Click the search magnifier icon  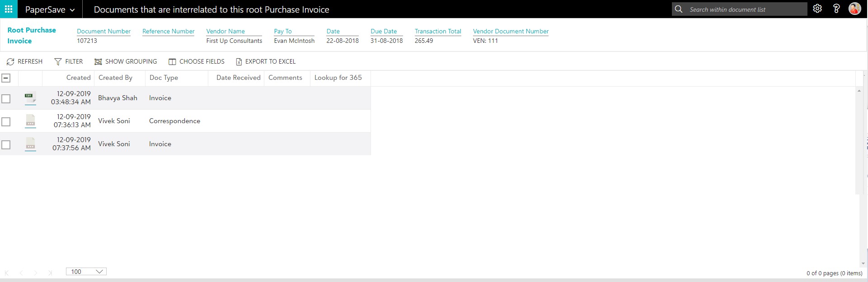pos(679,9)
